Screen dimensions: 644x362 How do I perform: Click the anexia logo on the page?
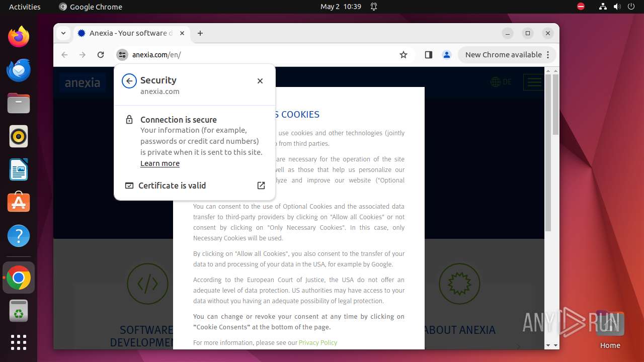click(x=83, y=83)
